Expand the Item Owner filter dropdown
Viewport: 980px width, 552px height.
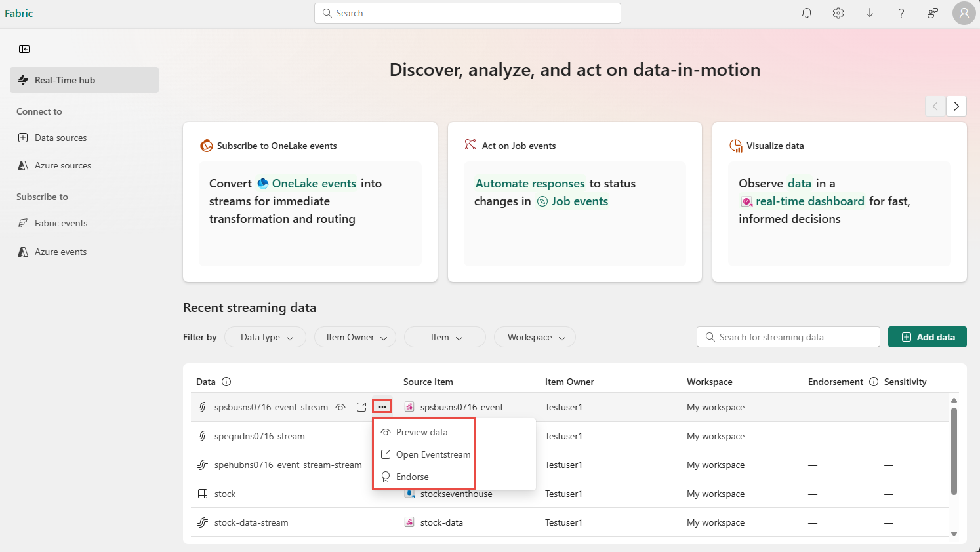click(355, 337)
